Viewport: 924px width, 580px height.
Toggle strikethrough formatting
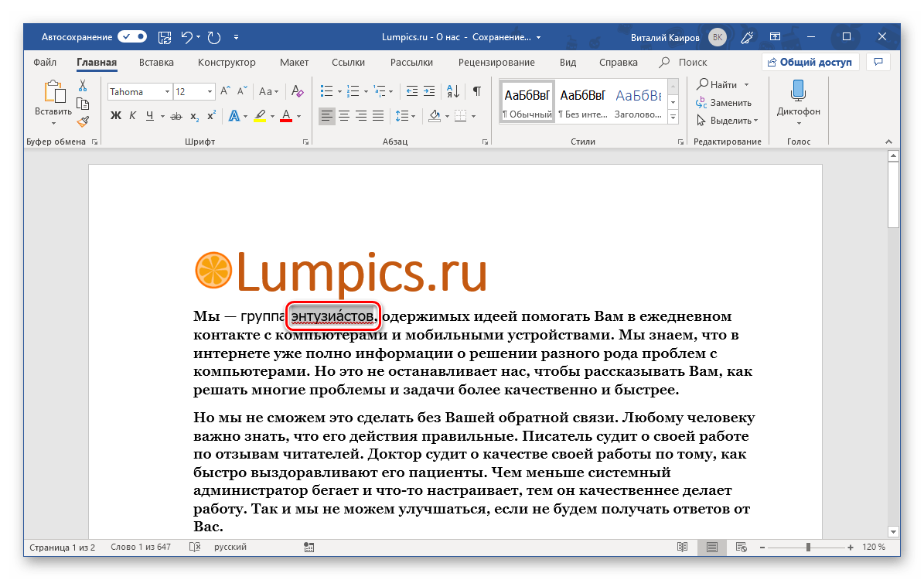tap(176, 116)
